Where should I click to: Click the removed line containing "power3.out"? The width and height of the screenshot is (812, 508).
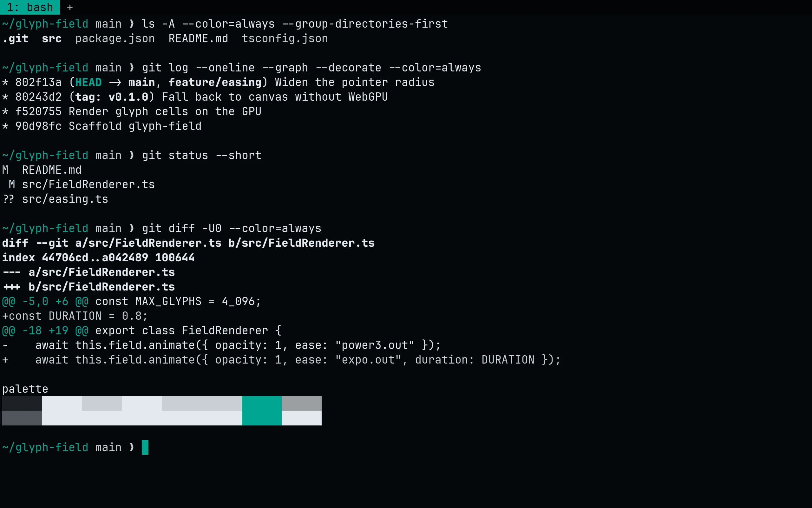(x=221, y=345)
